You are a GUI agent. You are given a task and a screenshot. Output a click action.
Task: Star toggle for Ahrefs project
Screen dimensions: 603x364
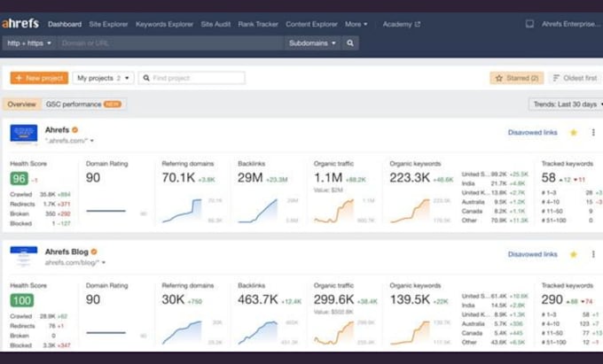point(574,133)
